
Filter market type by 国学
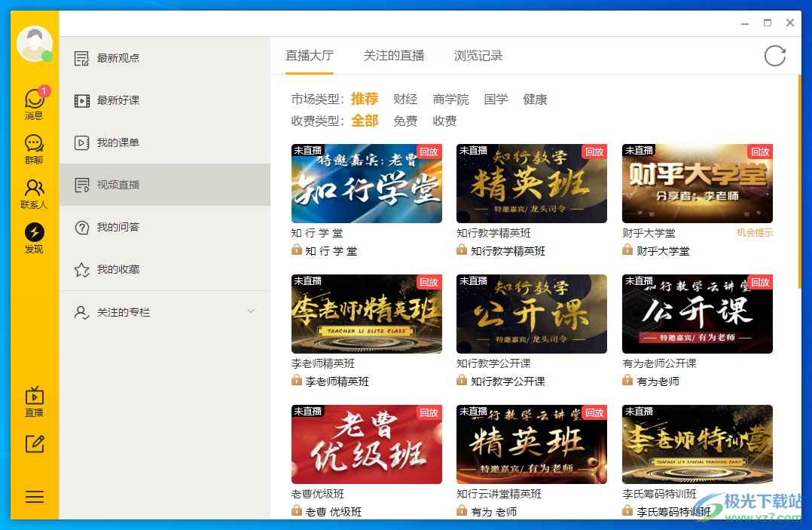(496, 99)
